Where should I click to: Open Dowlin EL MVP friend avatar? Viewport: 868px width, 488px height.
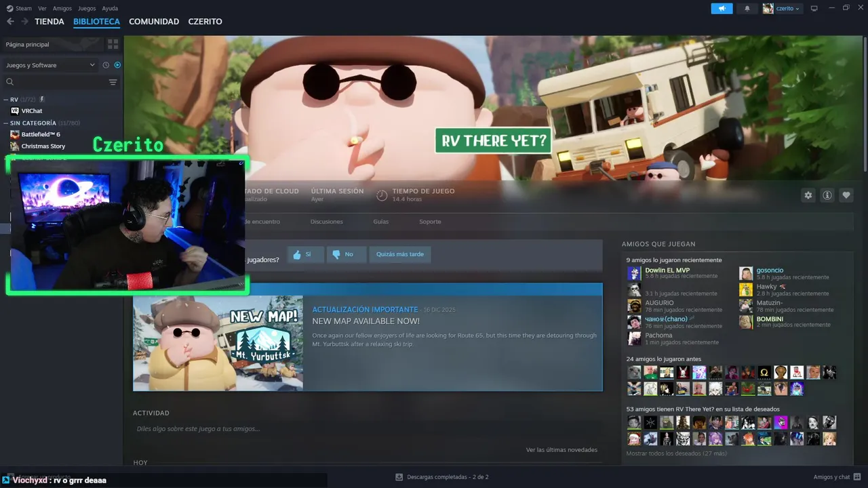coord(634,273)
